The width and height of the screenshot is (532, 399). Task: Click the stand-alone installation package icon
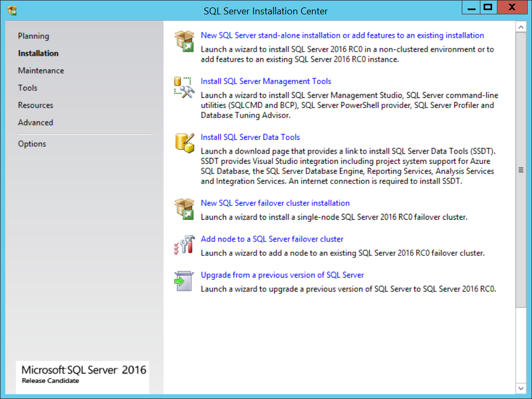[x=185, y=40]
